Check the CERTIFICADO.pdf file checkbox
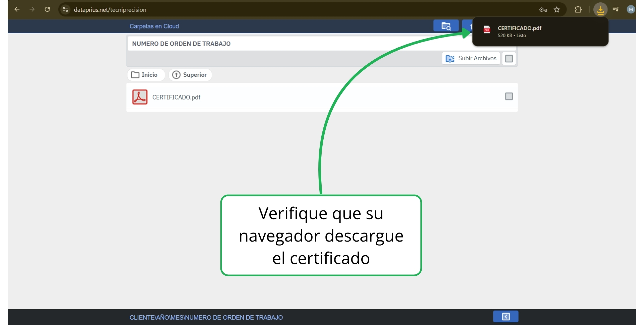Screen dimensions: 644x325 pos(509,96)
